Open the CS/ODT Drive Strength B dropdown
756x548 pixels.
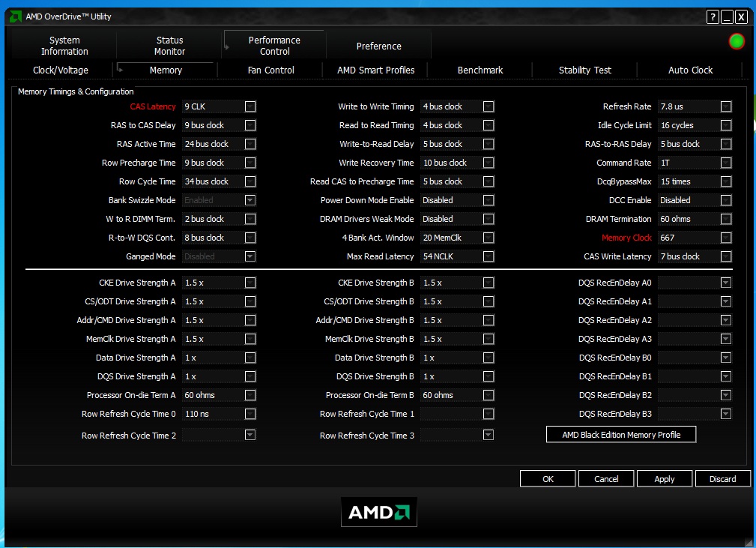489,301
